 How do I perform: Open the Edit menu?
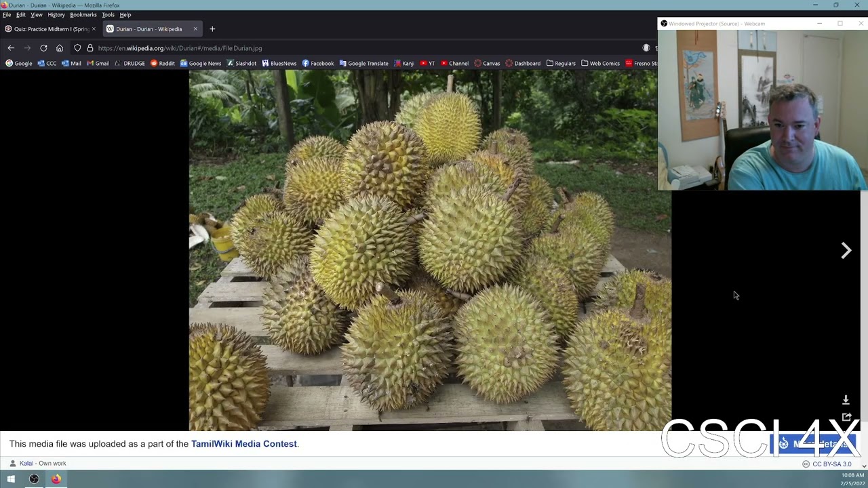coord(21,14)
